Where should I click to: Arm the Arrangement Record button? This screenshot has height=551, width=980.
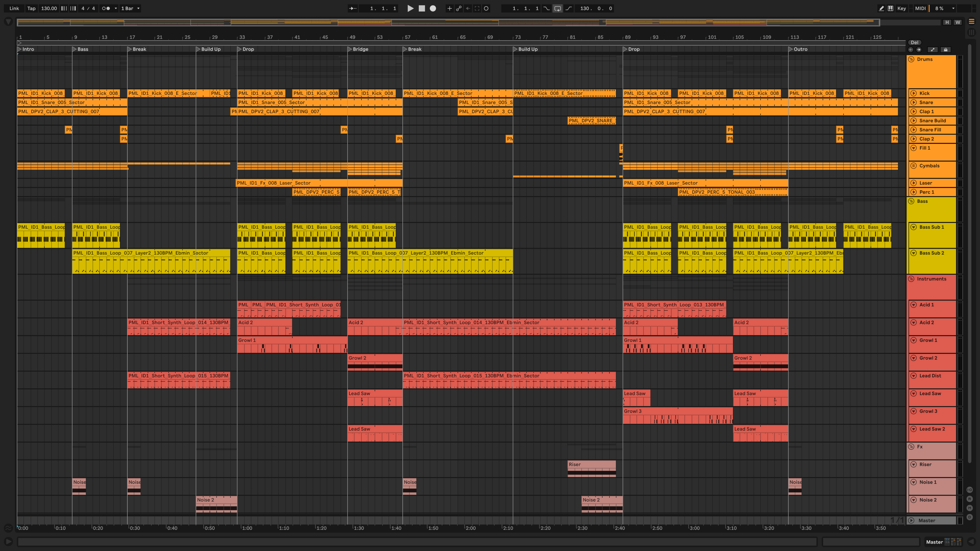tap(433, 8)
